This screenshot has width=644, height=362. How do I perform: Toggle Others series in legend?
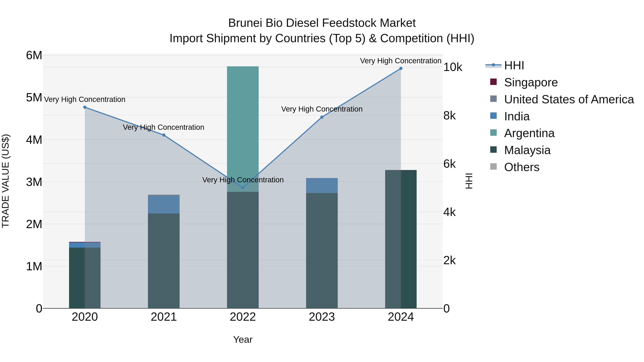514,167
